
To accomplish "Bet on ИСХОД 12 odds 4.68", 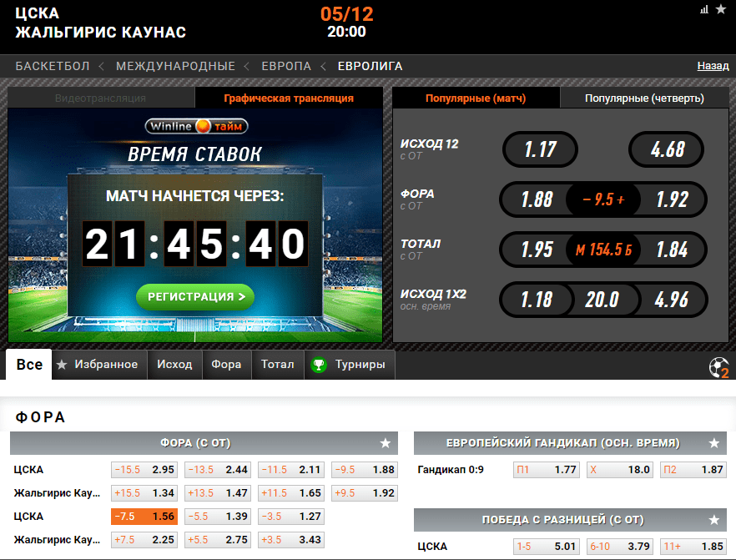I will 667,149.
